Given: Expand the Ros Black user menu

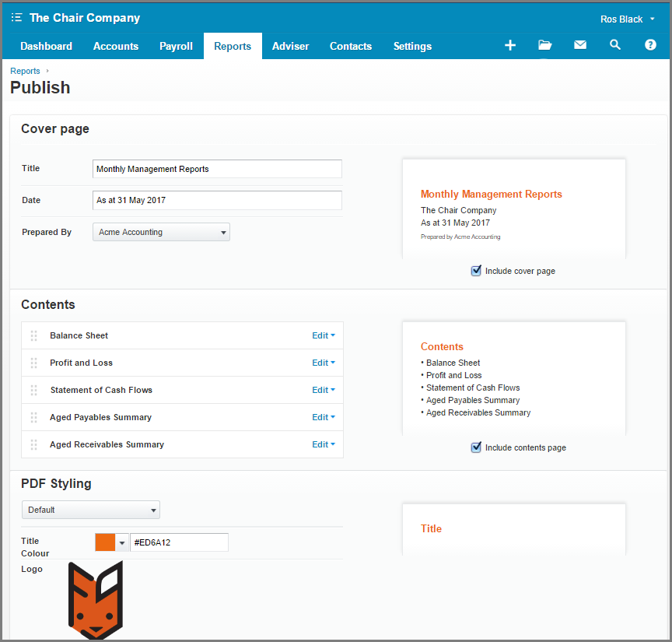Looking at the screenshot, I should coord(627,19).
